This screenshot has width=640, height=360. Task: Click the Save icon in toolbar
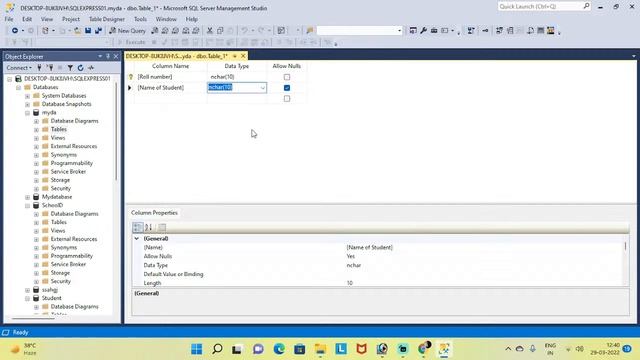click(x=88, y=31)
